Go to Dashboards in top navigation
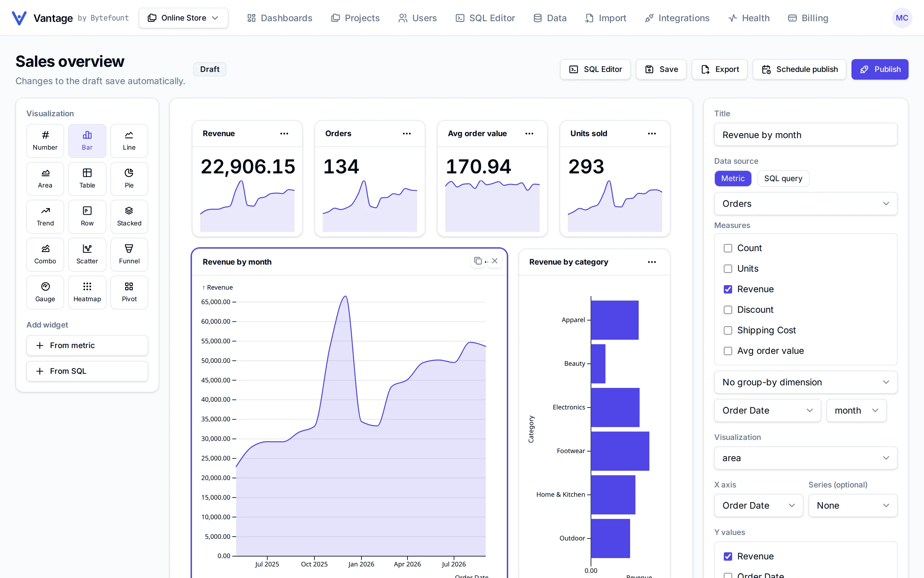This screenshot has width=924, height=578. tap(279, 18)
